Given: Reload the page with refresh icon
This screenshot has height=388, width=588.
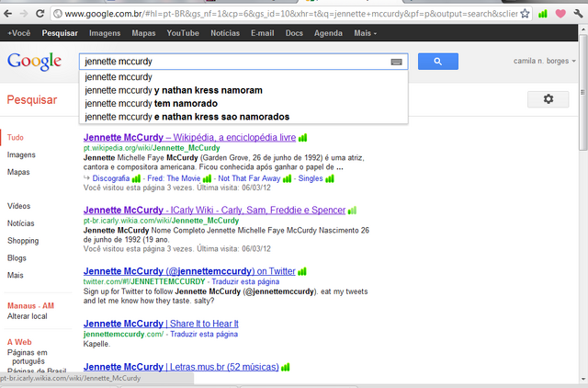Looking at the screenshot, I should pyautogui.click(x=40, y=14).
